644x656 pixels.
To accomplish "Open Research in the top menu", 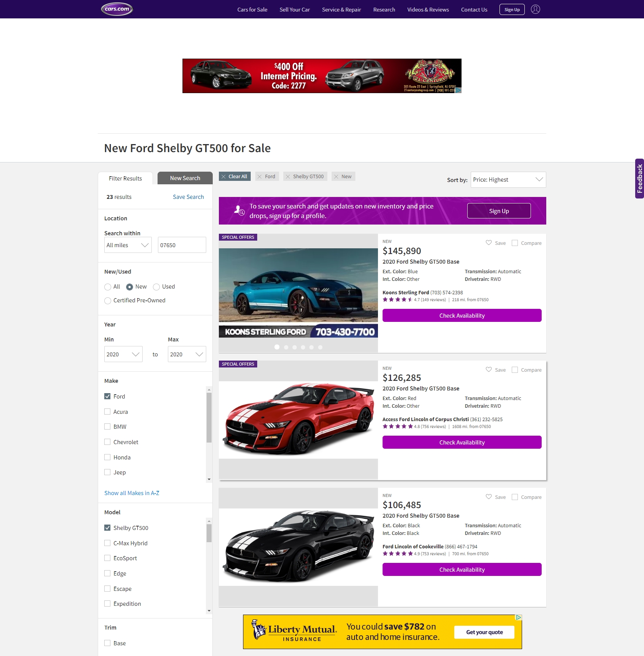I will click(x=384, y=10).
